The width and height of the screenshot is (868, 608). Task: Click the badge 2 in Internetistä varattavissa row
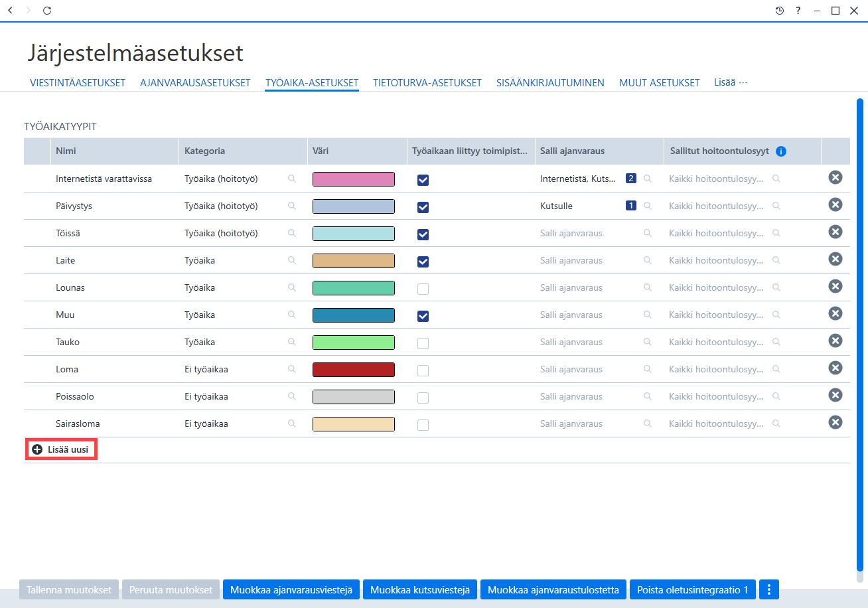[631, 179]
